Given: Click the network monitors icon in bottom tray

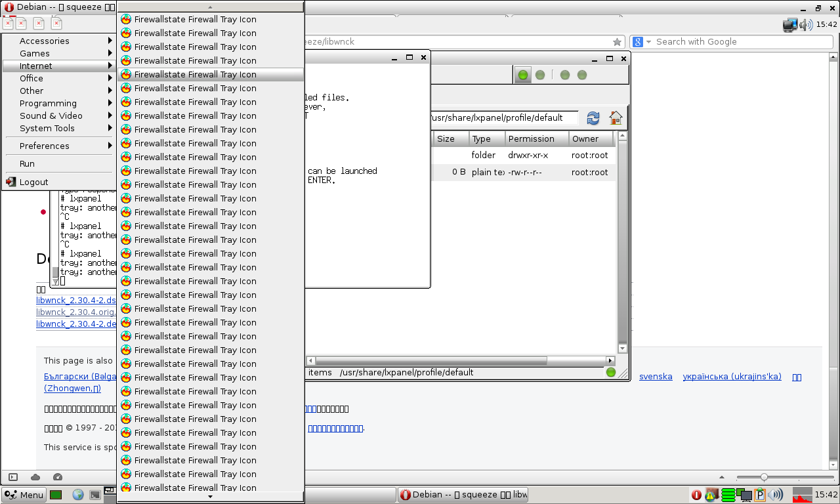Looking at the screenshot, I should [744, 495].
